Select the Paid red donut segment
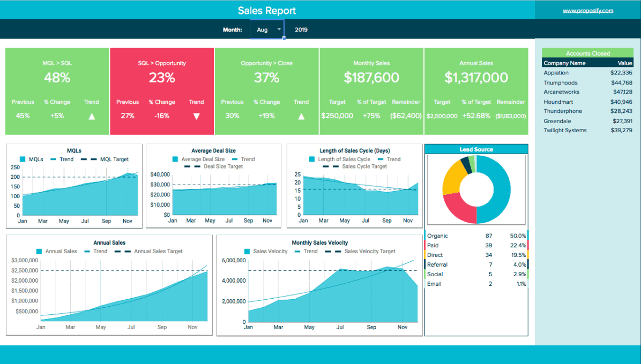The image size is (641, 364). click(457, 207)
